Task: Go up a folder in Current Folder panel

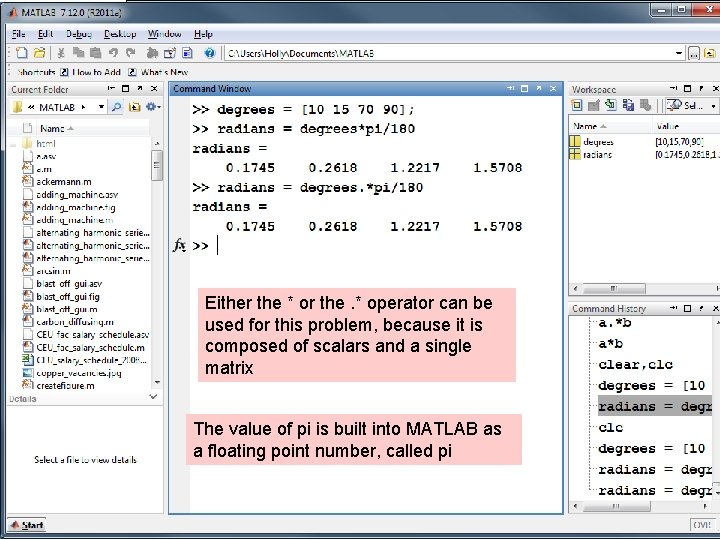Action: click(134, 107)
